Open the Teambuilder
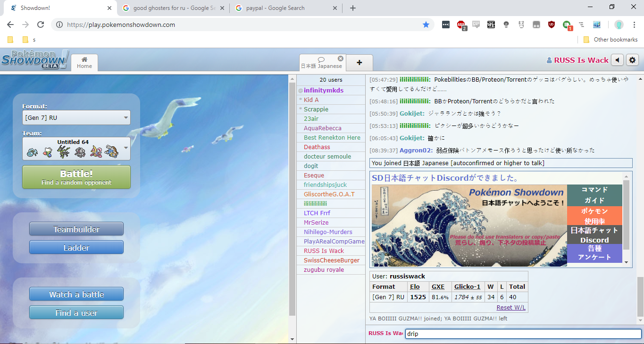 tap(76, 229)
